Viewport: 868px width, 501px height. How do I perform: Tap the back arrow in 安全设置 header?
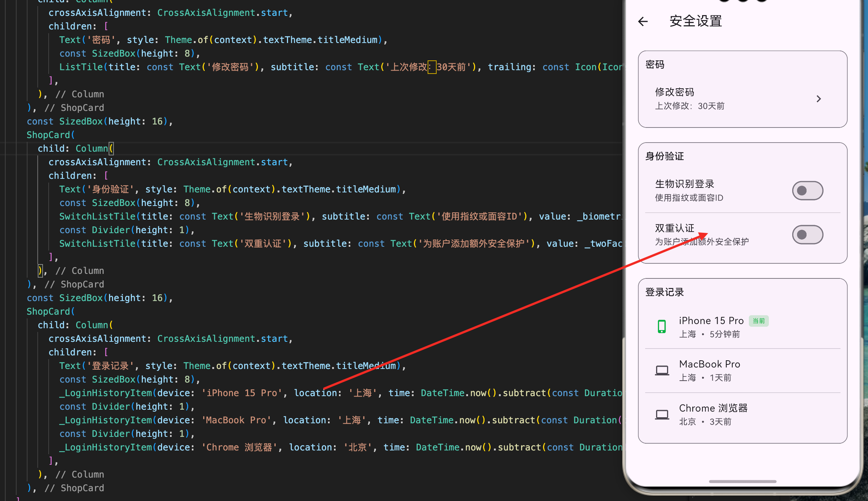coord(643,22)
